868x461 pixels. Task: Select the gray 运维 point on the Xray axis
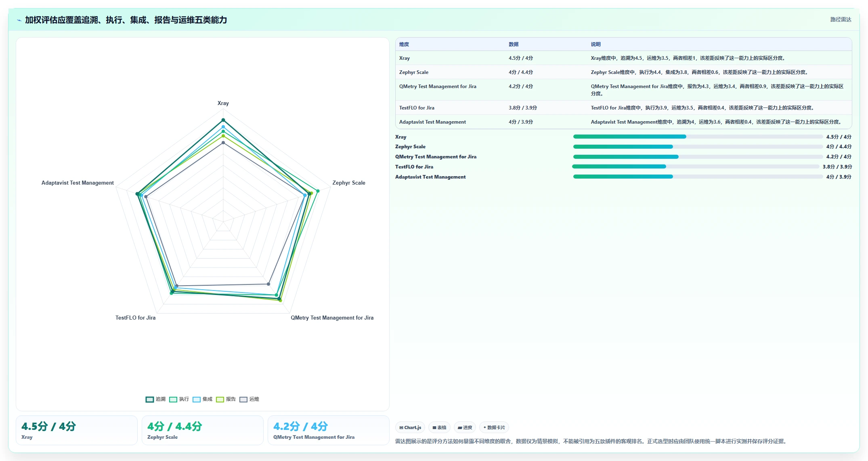pyautogui.click(x=223, y=142)
